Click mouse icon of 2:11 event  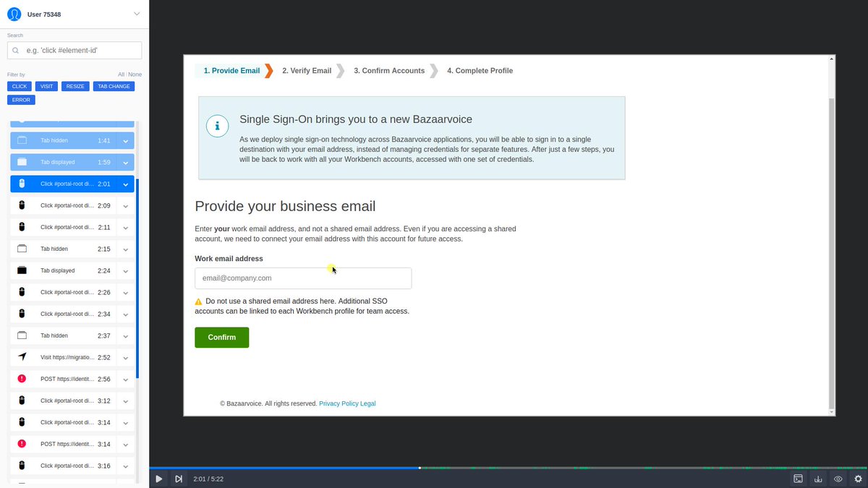(x=22, y=227)
